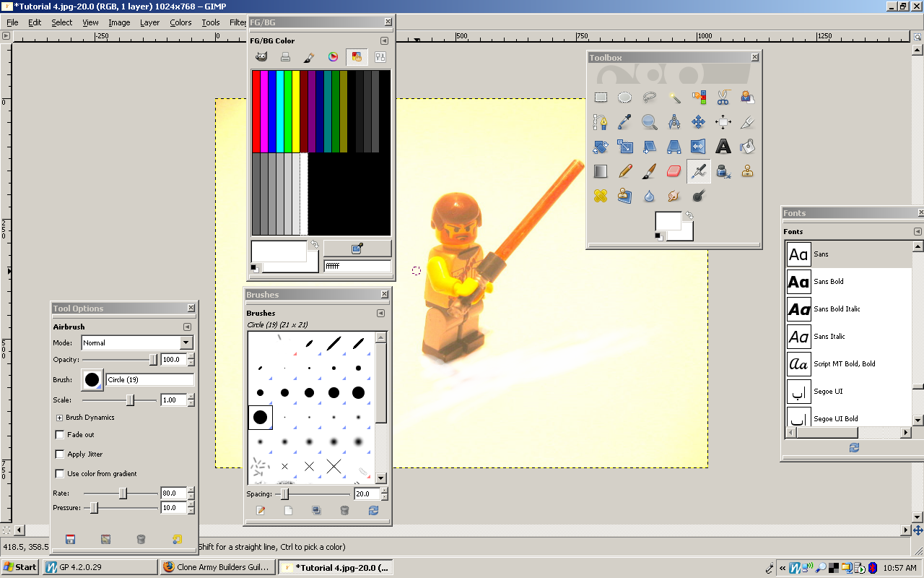924x578 pixels.
Task: Choose the Ink tool
Action: point(723,171)
